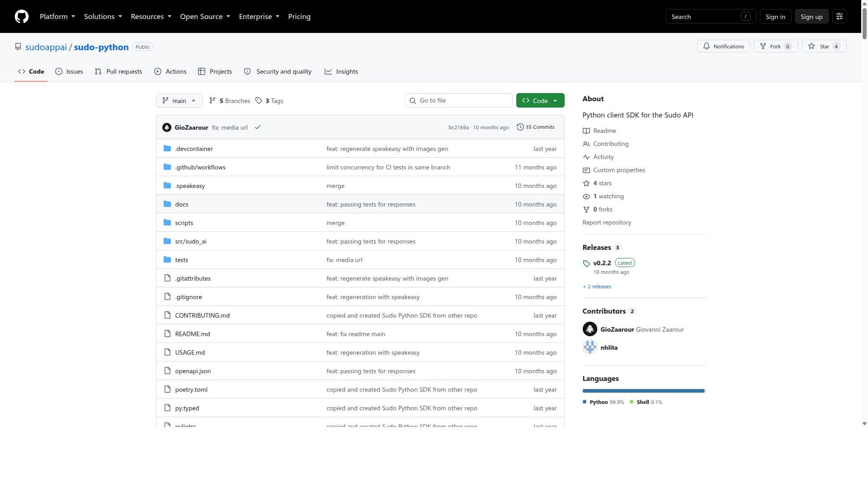Click the tests folder icon
The width and height of the screenshot is (868, 488).
(x=167, y=260)
